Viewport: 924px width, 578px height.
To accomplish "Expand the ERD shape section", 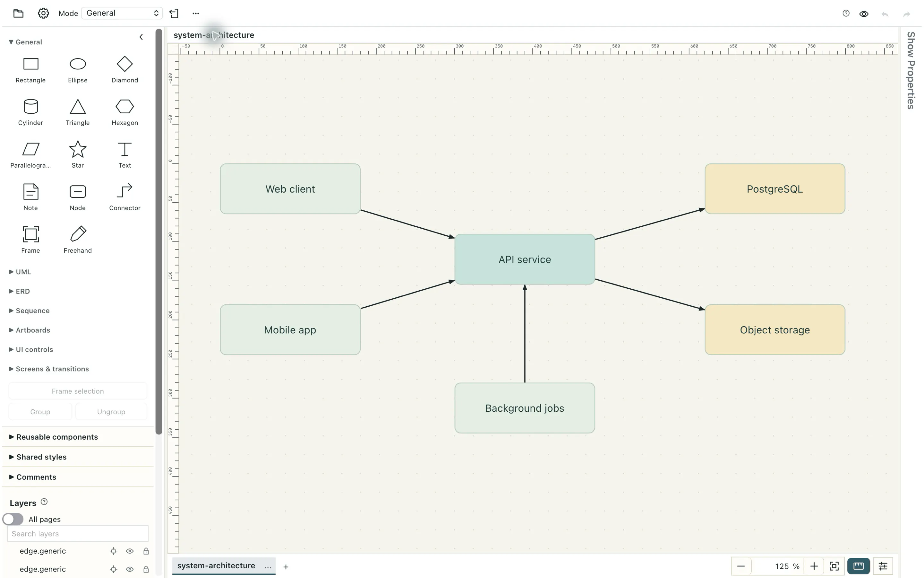I will click(x=19, y=291).
